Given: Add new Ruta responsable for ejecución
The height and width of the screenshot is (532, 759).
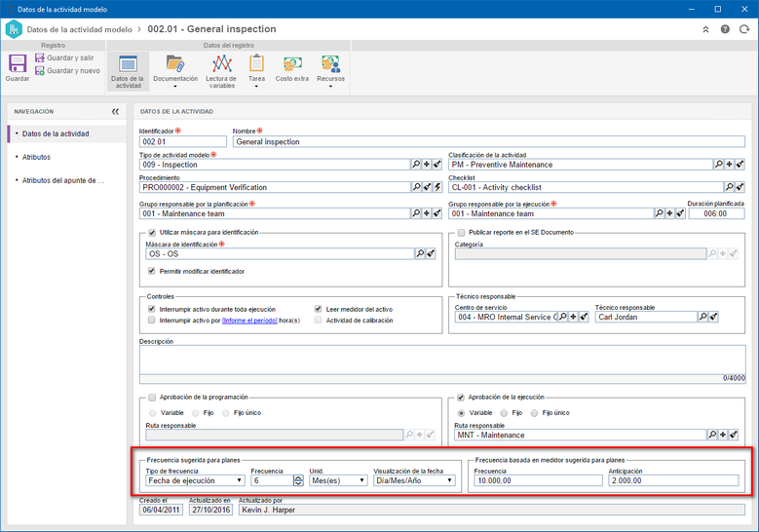Looking at the screenshot, I should 723,435.
